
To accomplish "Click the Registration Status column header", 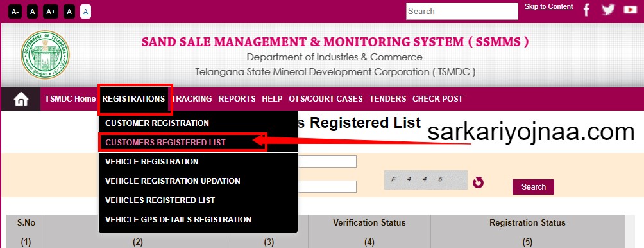I will point(527,223).
